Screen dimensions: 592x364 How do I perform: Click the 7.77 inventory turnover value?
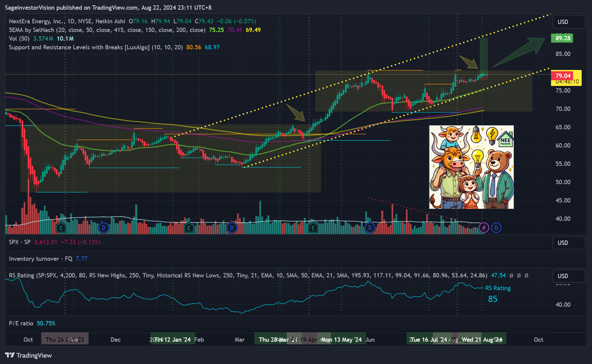tap(81, 259)
